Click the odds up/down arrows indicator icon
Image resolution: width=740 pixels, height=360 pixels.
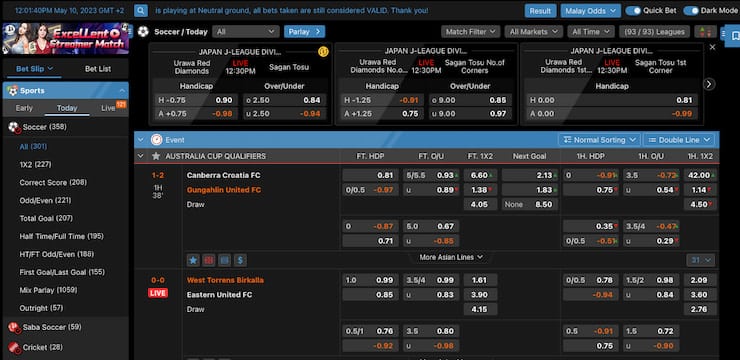pyautogui.click(x=705, y=32)
